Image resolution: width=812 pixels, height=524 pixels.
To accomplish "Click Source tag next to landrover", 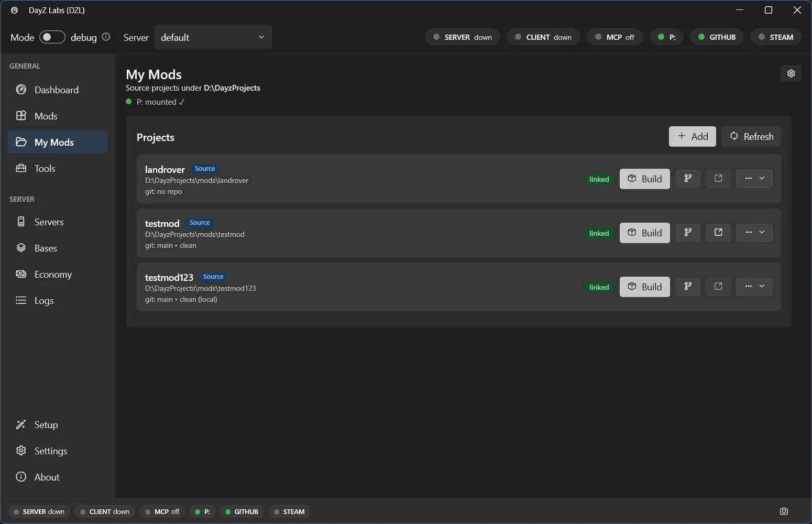I will (x=205, y=169).
